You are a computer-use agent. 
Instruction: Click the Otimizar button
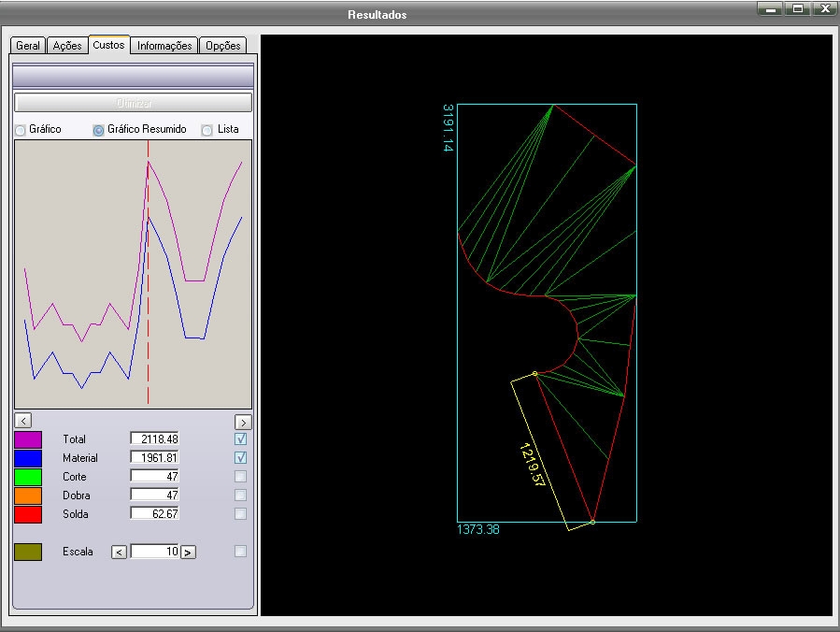coord(133,103)
